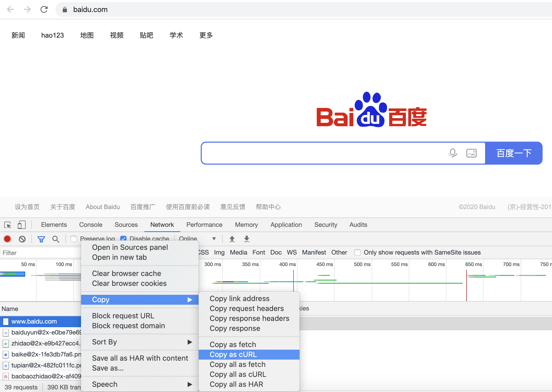Image resolution: width=552 pixels, height=392 pixels.
Task: Stop recording network log with the red button
Action: [7, 239]
